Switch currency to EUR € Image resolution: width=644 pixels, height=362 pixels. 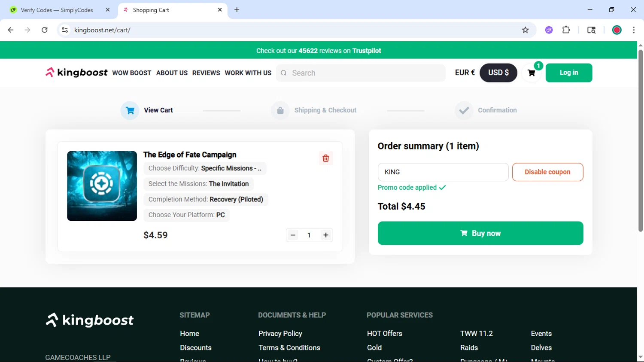(x=465, y=73)
